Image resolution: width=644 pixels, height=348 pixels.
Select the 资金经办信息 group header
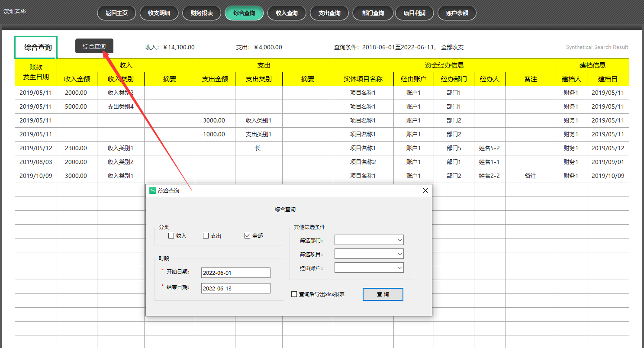(x=444, y=65)
